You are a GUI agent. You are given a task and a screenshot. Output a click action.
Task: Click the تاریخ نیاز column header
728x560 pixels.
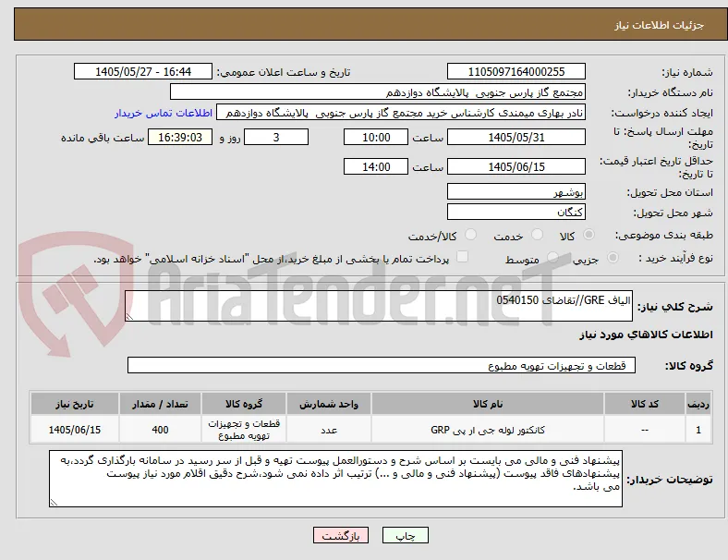(x=75, y=404)
